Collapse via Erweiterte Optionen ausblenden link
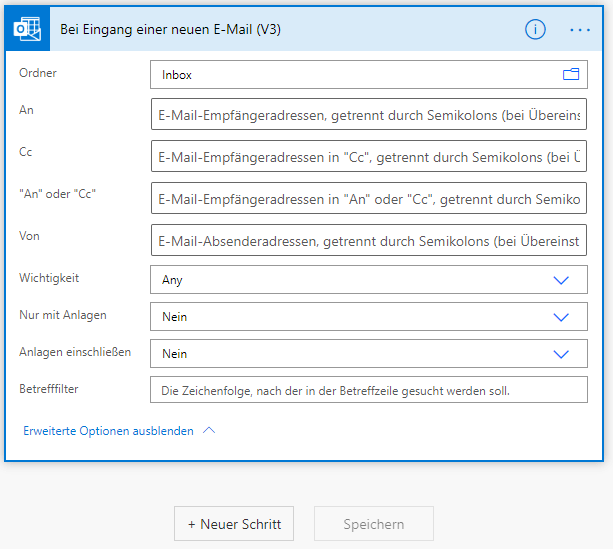The width and height of the screenshot is (613, 549). (x=108, y=431)
